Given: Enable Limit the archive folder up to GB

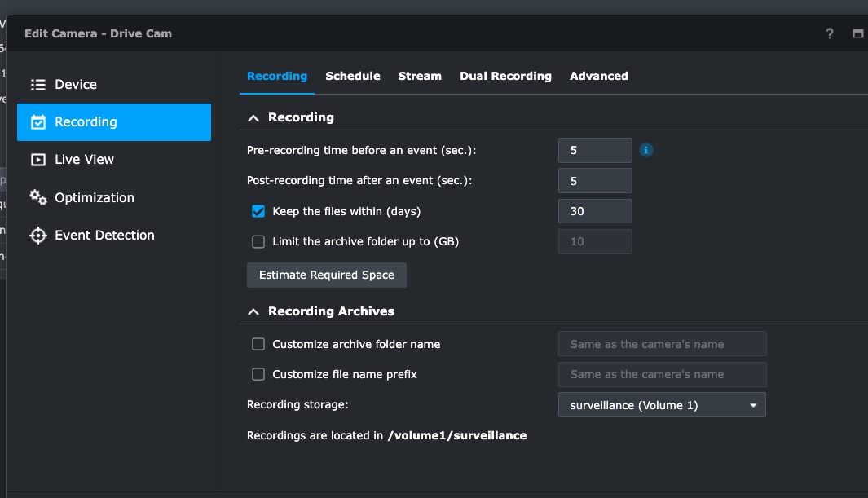Looking at the screenshot, I should coord(258,241).
